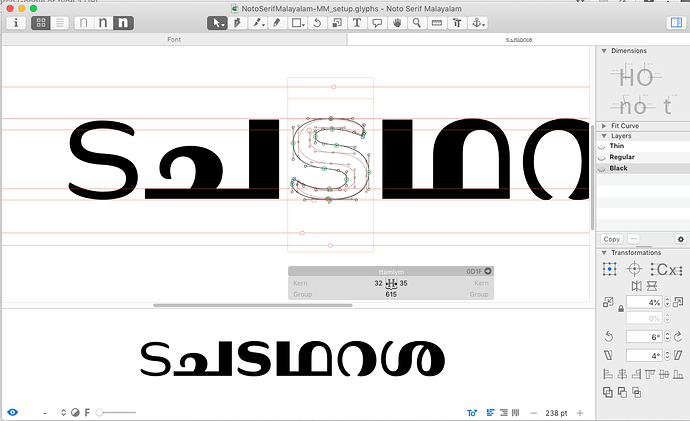
Task: Slant selection to the right
Action: 678,355
